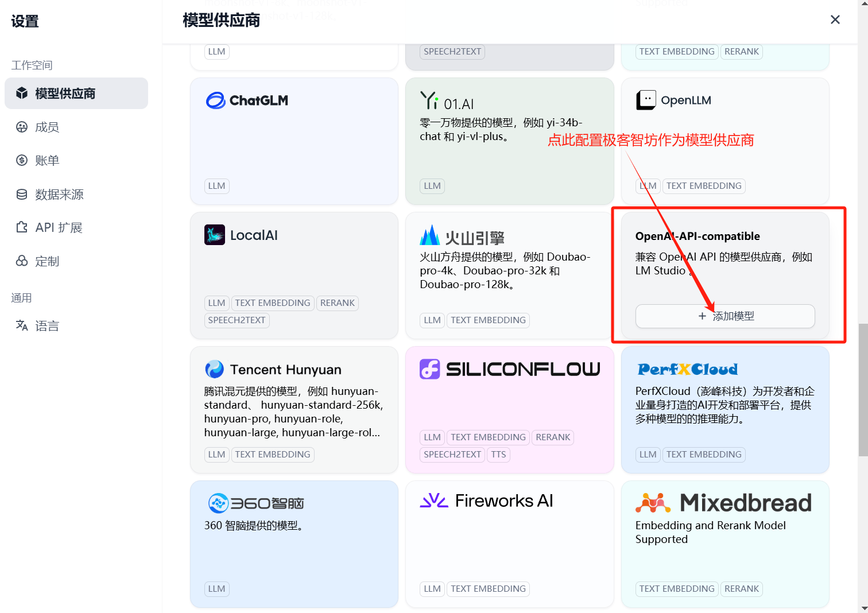This screenshot has height=613, width=868.
Task: Click the plus icon beside 添加模型
Action: [x=702, y=316]
